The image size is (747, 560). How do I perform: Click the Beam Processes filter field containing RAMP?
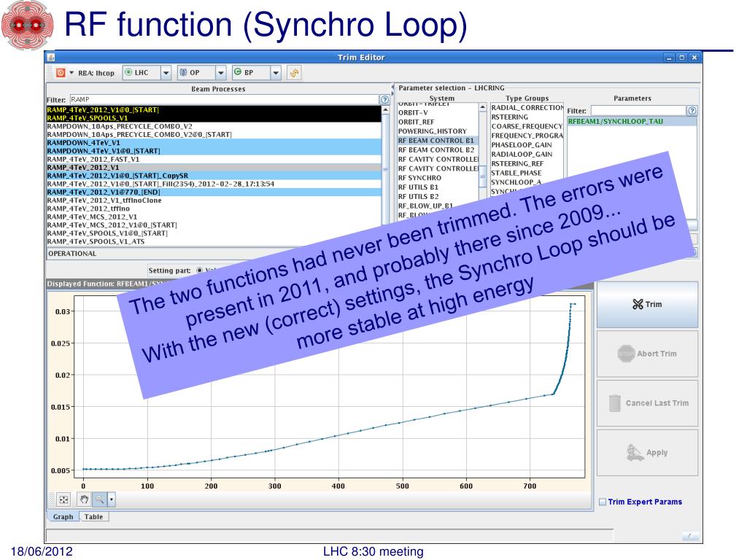pos(225,99)
